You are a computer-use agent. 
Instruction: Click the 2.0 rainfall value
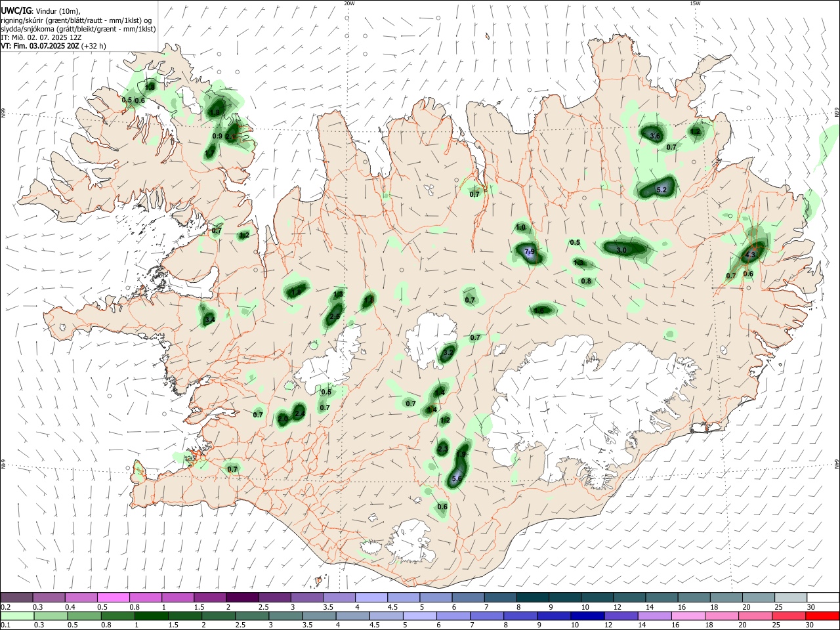(x=283, y=419)
